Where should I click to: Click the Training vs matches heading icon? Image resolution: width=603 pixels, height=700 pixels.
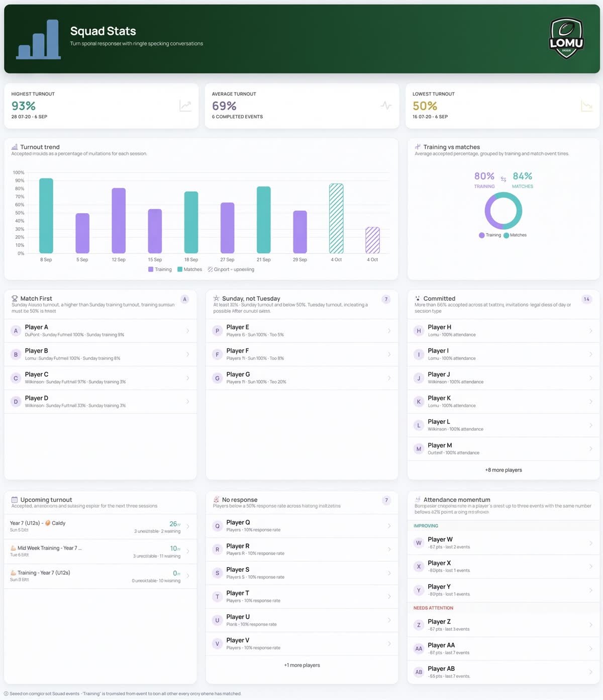click(418, 147)
